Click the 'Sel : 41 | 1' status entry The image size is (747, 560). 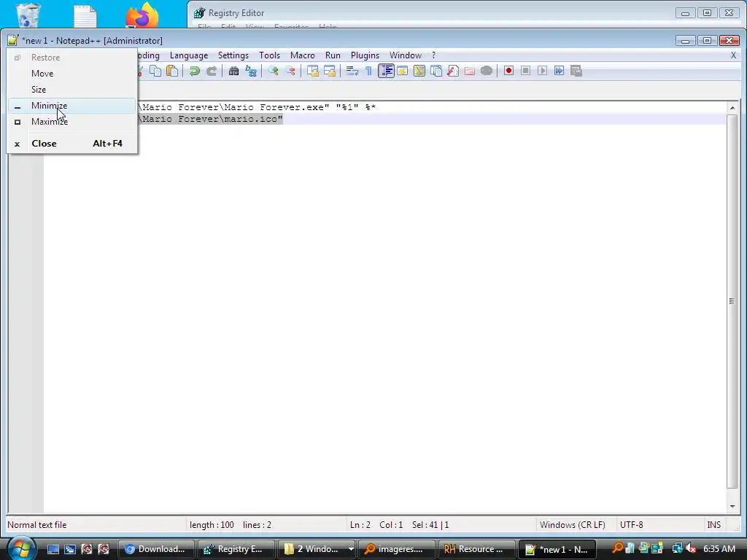[x=430, y=525]
